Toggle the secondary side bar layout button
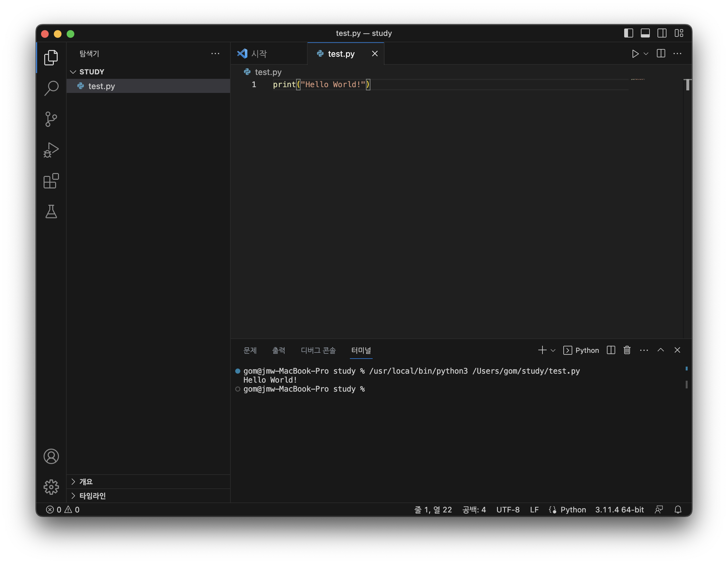 click(662, 33)
